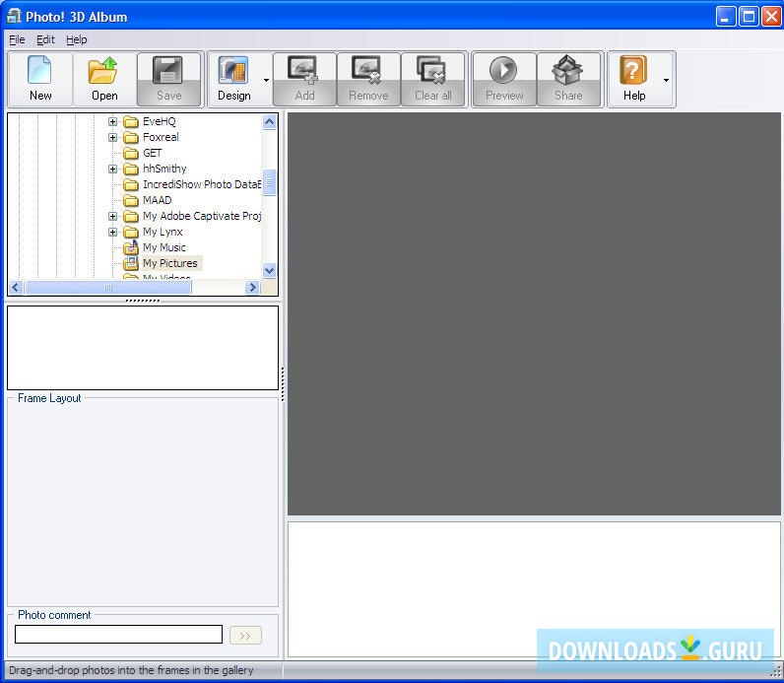This screenshot has width=784, height=683.
Task: Open the Design gallery button
Action: (234, 79)
